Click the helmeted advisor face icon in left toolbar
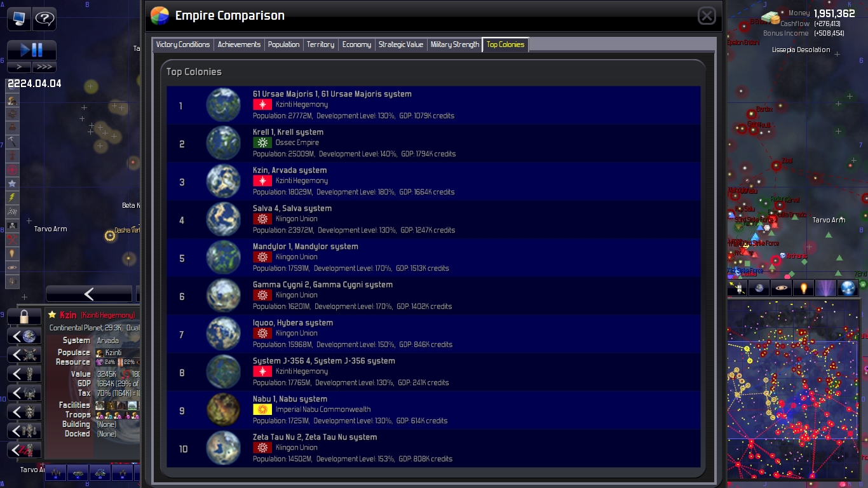The height and width of the screenshot is (488, 868). [12, 100]
